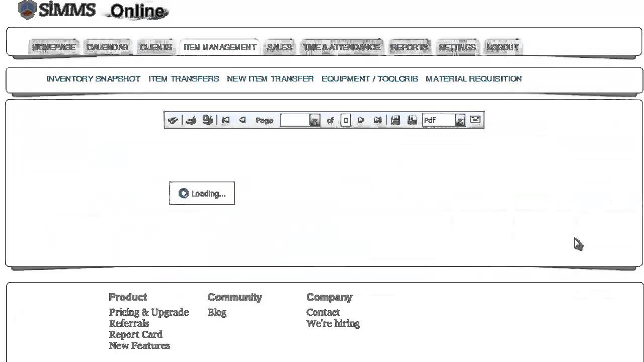This screenshot has width=644, height=362.
Task: Click the total pages count box
Action: click(345, 120)
